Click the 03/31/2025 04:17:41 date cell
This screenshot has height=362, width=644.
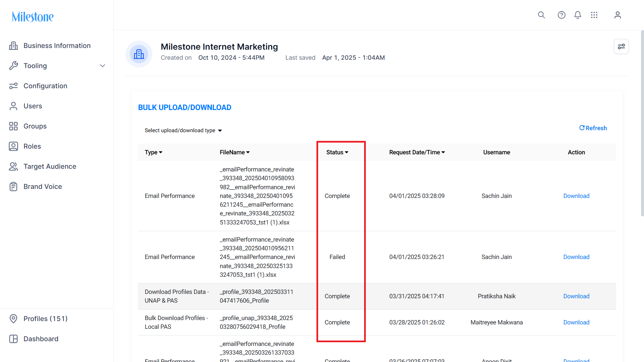pos(416,296)
